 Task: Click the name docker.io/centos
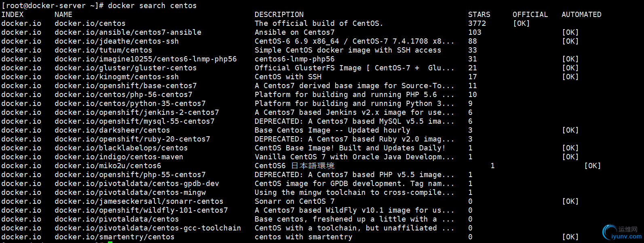click(x=90, y=23)
